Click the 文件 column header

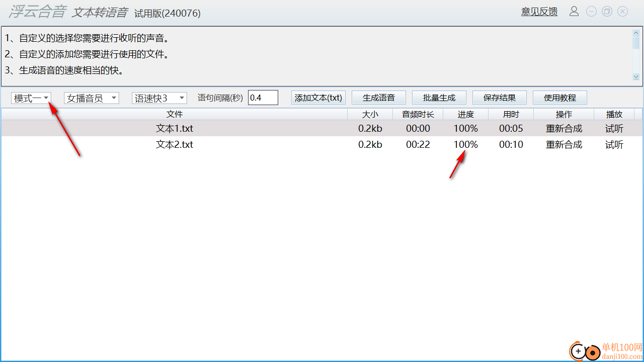(175, 114)
